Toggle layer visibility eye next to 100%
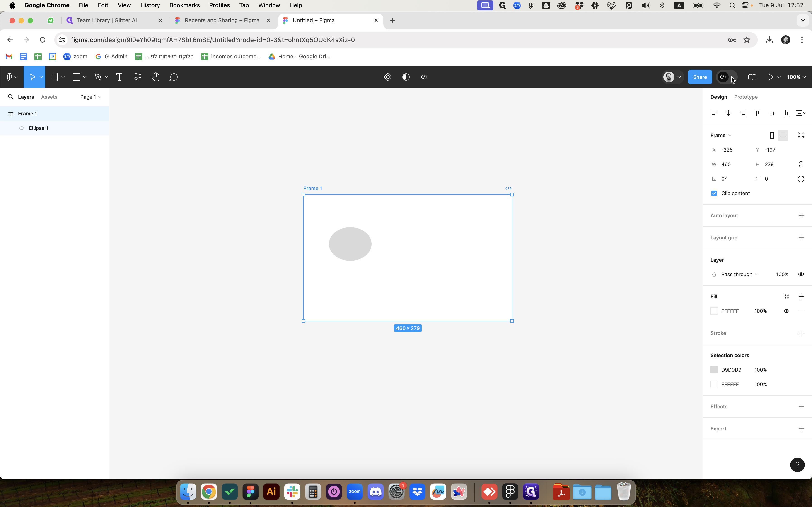This screenshot has height=507, width=812. tap(801, 274)
